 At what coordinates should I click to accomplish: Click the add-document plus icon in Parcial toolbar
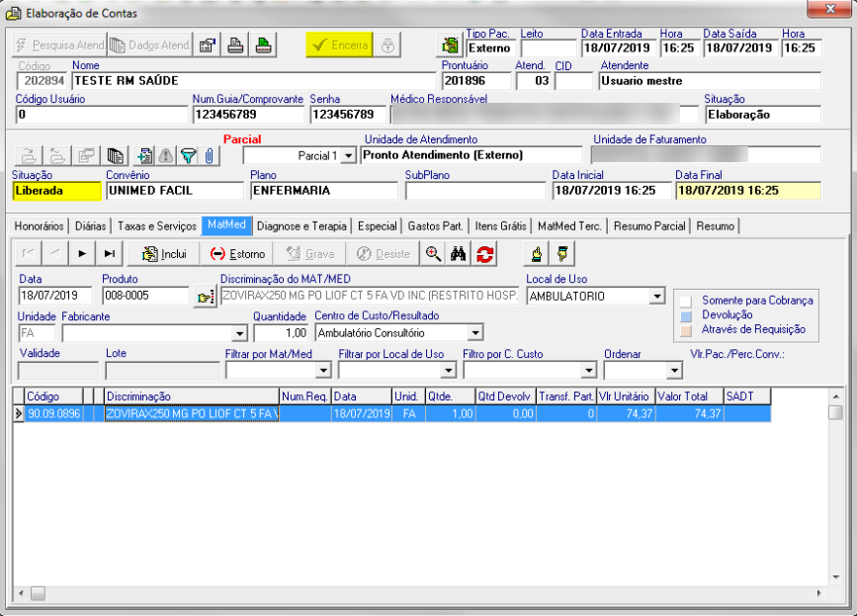(145, 156)
